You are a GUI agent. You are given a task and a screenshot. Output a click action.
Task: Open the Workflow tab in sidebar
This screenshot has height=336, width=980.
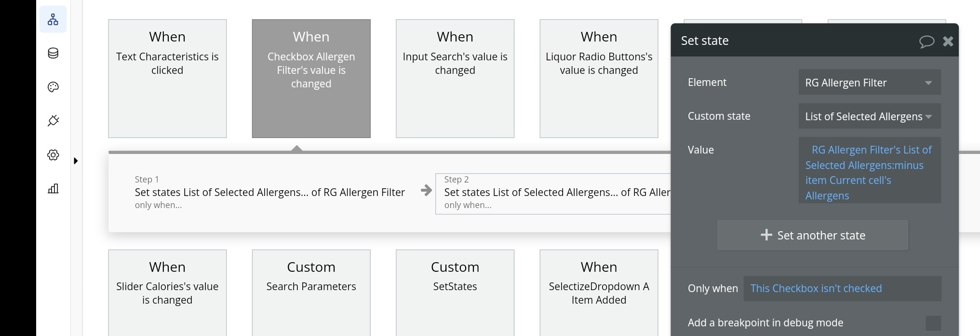53,20
